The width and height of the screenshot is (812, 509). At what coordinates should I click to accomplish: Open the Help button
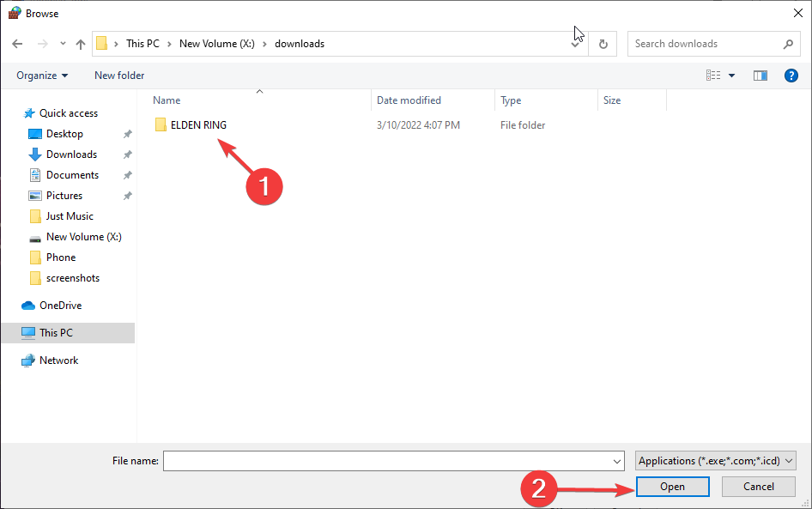791,76
